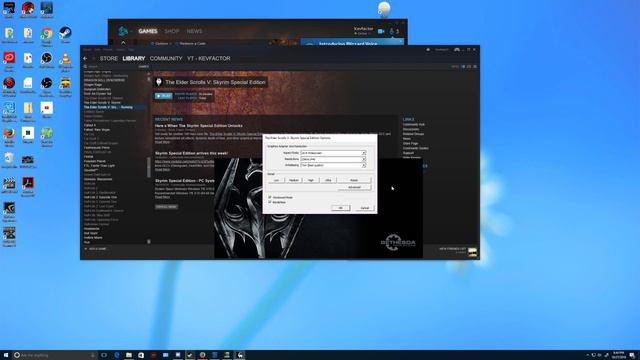Click the Steam game list scrollbar
Viewport: 640px width, 360px height.
click(149, 167)
